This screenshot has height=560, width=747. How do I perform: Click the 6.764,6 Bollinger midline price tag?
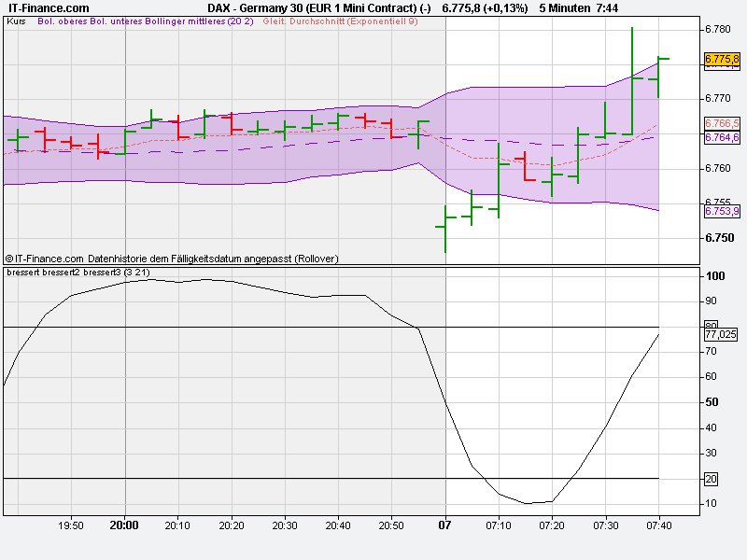(720, 136)
